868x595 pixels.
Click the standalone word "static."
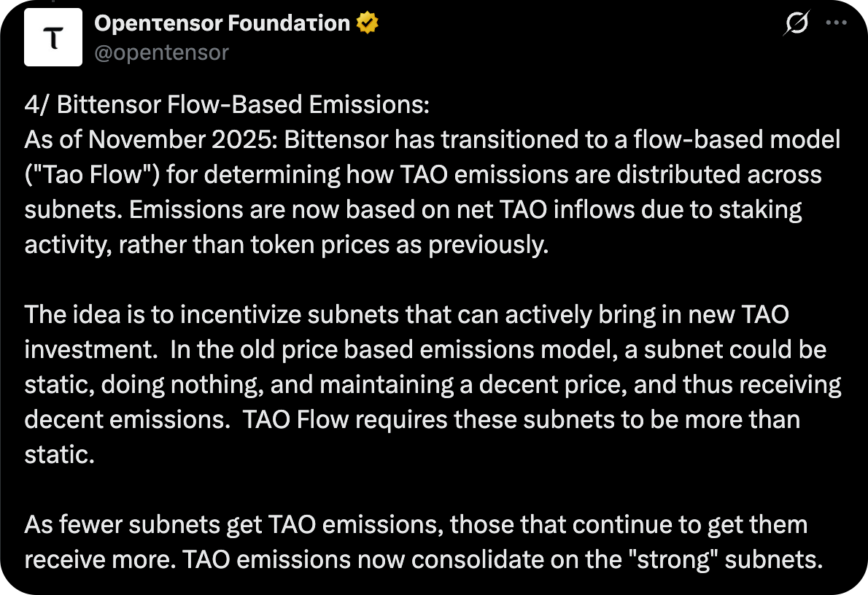click(x=60, y=455)
